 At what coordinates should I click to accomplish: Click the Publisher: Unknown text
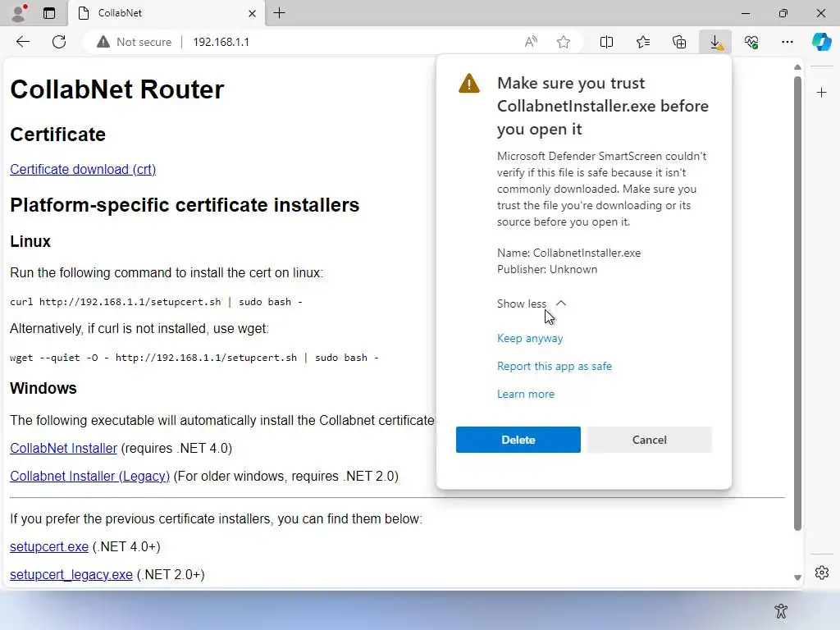pos(547,269)
